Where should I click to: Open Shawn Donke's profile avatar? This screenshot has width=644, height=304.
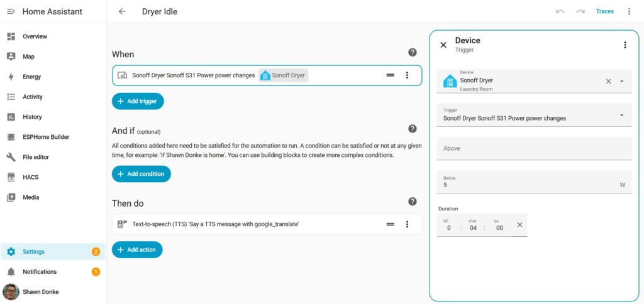coord(11,291)
